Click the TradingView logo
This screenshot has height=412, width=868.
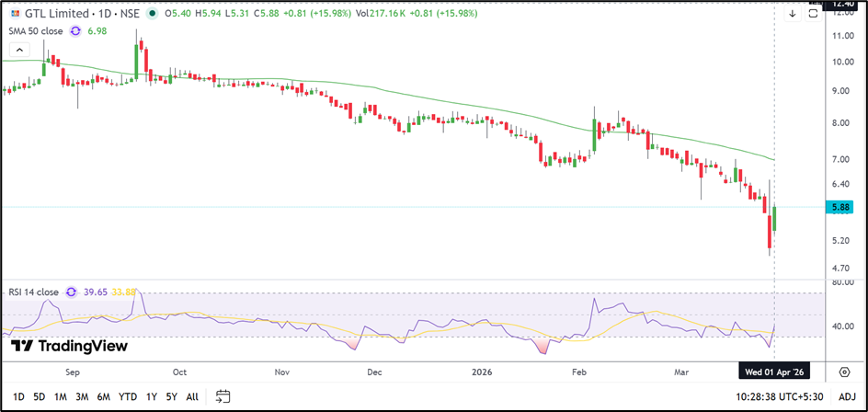[x=69, y=346]
